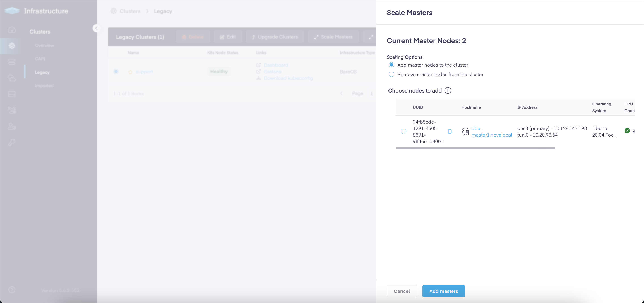The image size is (644, 303).
Task: Select Remove master nodes from the cluster
Action: coord(392,74)
